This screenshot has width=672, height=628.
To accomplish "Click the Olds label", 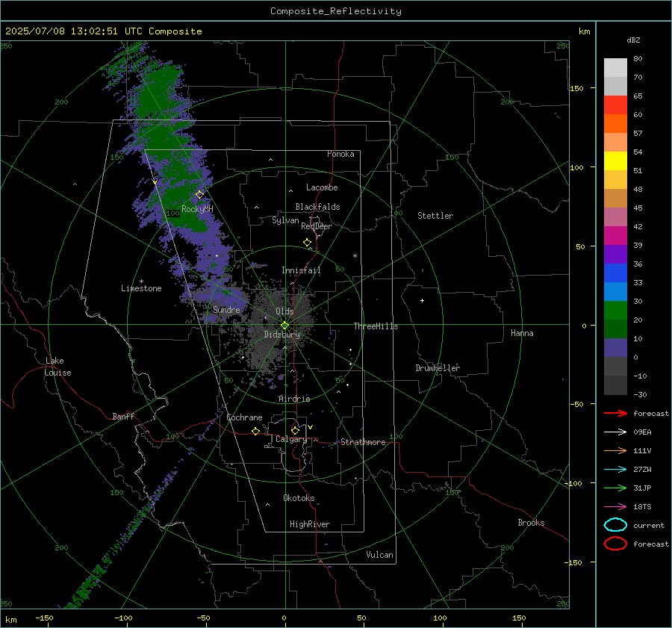I will 284,311.
